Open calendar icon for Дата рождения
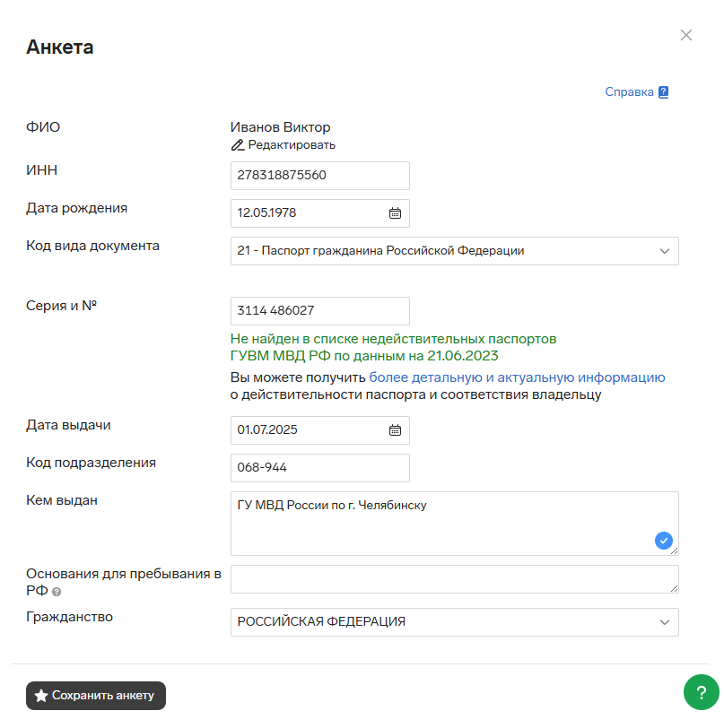The height and width of the screenshot is (728, 724). pos(395,213)
